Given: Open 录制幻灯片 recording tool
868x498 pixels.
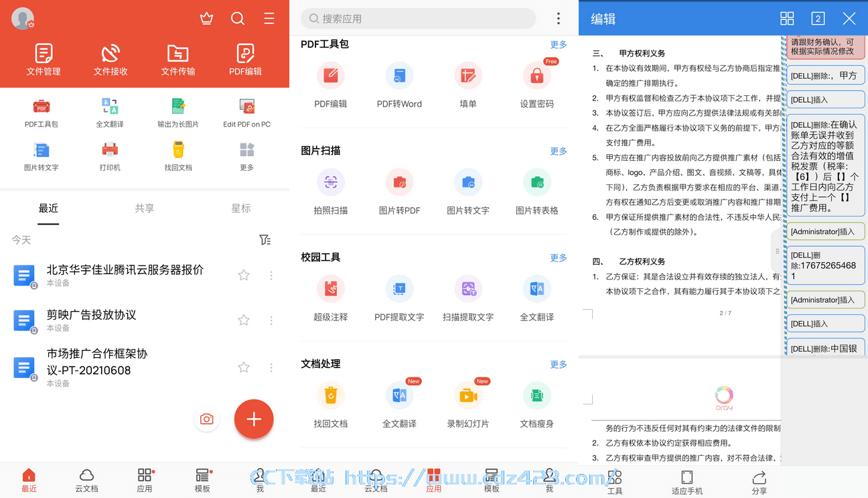Looking at the screenshot, I should 468,404.
